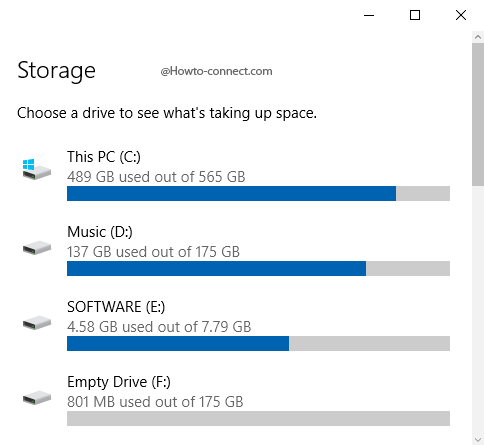This screenshot has width=484, height=445.
Task: Click the Empty Drive (F:) drive icon
Action: click(37, 398)
